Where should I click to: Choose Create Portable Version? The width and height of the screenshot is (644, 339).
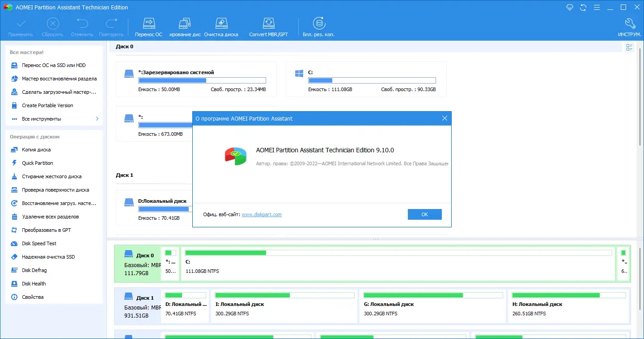54,105
